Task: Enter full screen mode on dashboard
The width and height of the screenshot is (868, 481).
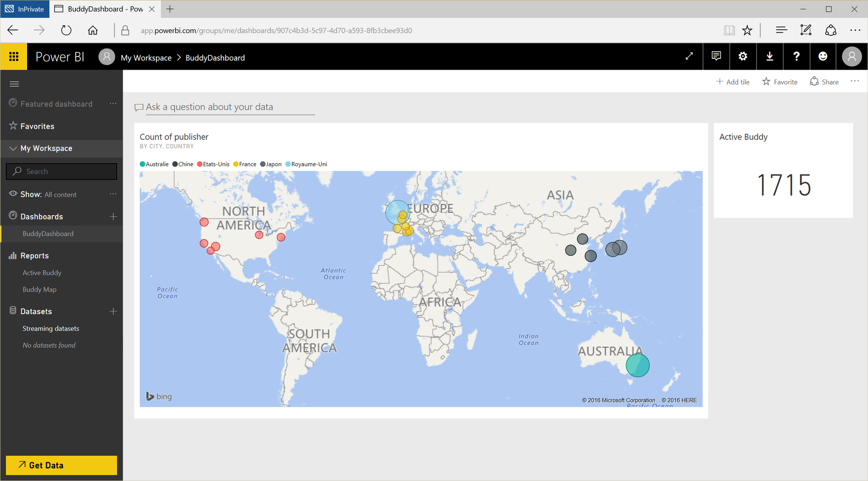Action: [689, 56]
